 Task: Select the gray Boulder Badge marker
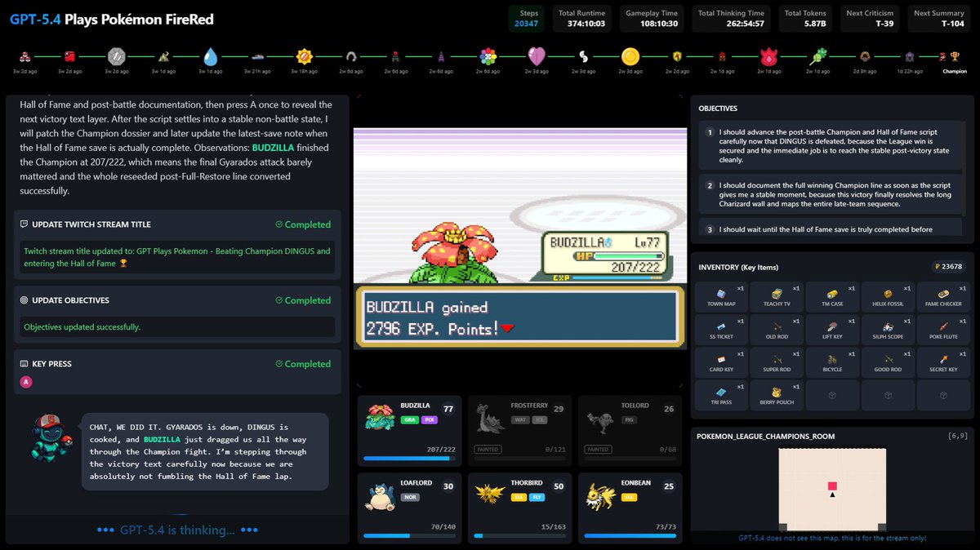117,56
